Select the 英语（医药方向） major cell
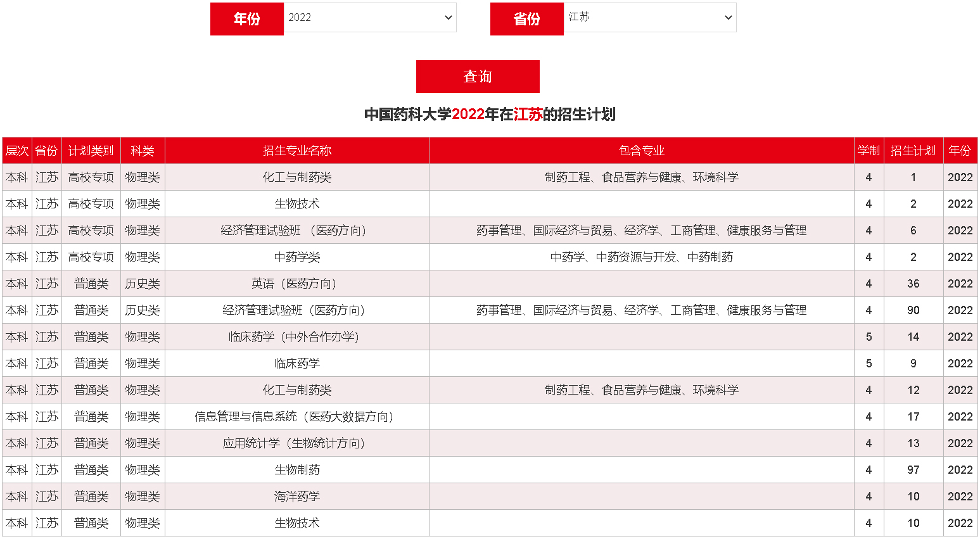980x539 pixels. coord(297,284)
